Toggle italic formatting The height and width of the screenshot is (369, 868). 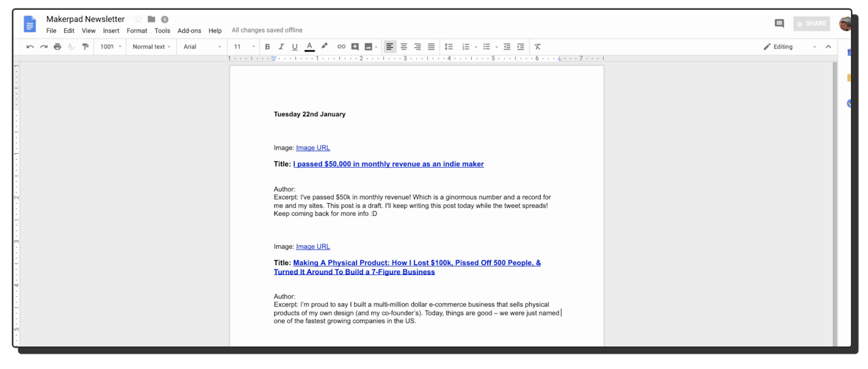coord(281,47)
